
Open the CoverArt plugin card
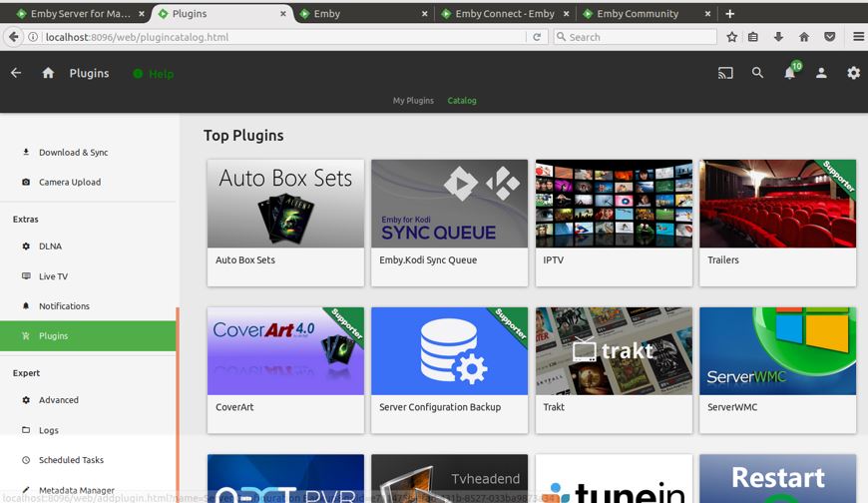(x=285, y=370)
